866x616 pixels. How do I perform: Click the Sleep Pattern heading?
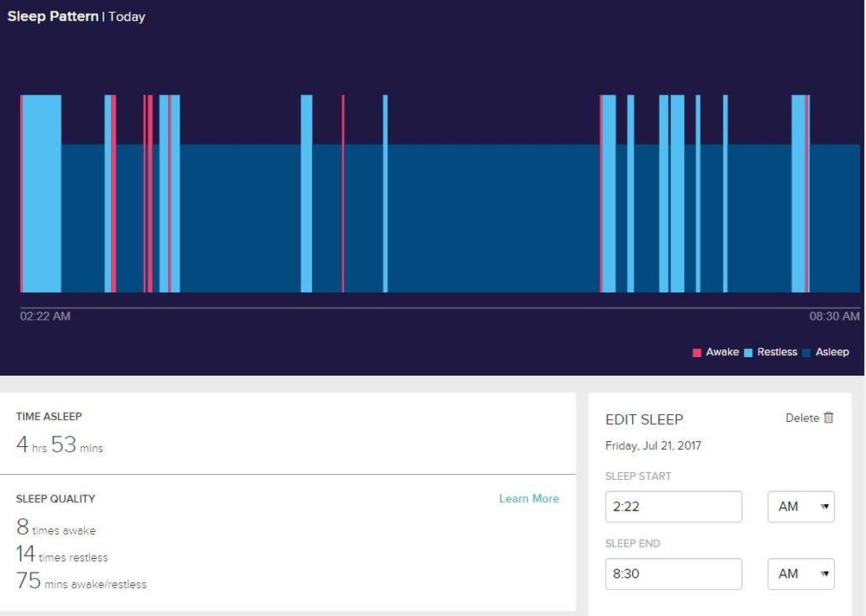(x=53, y=16)
